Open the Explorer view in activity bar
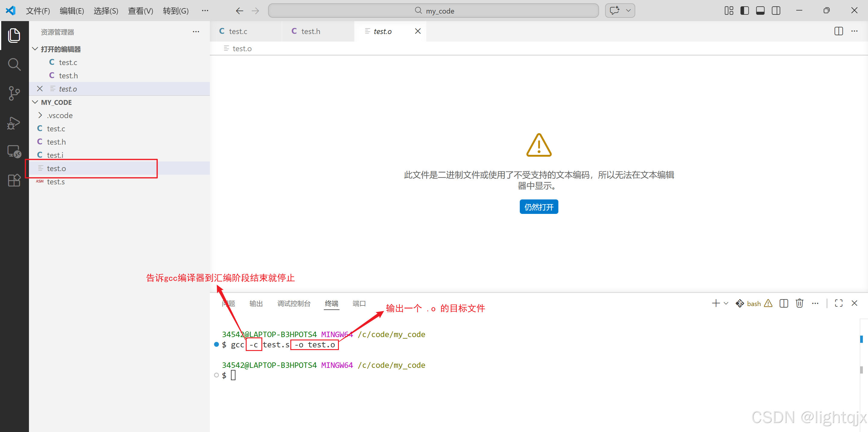Screen dimensions: 868x432 14,35
